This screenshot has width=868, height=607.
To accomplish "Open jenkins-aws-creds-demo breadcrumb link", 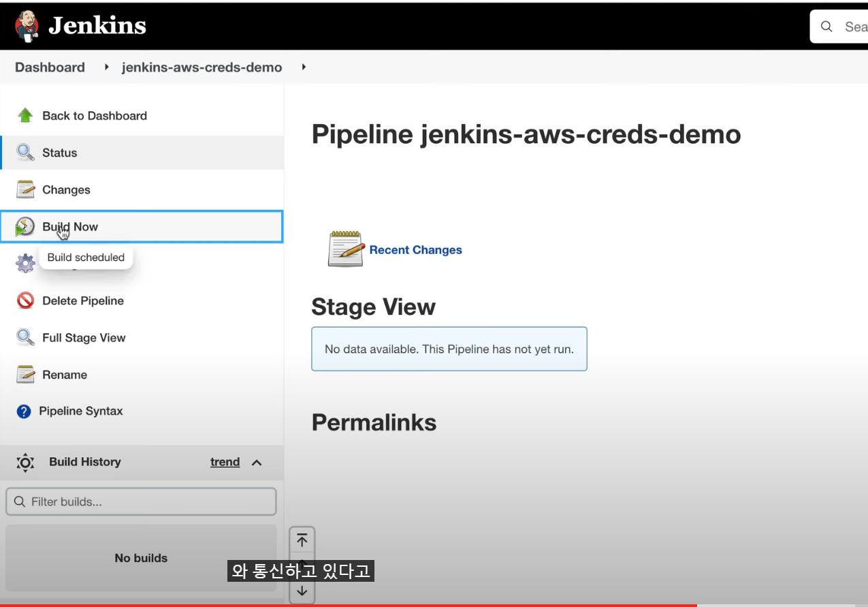I will [202, 67].
